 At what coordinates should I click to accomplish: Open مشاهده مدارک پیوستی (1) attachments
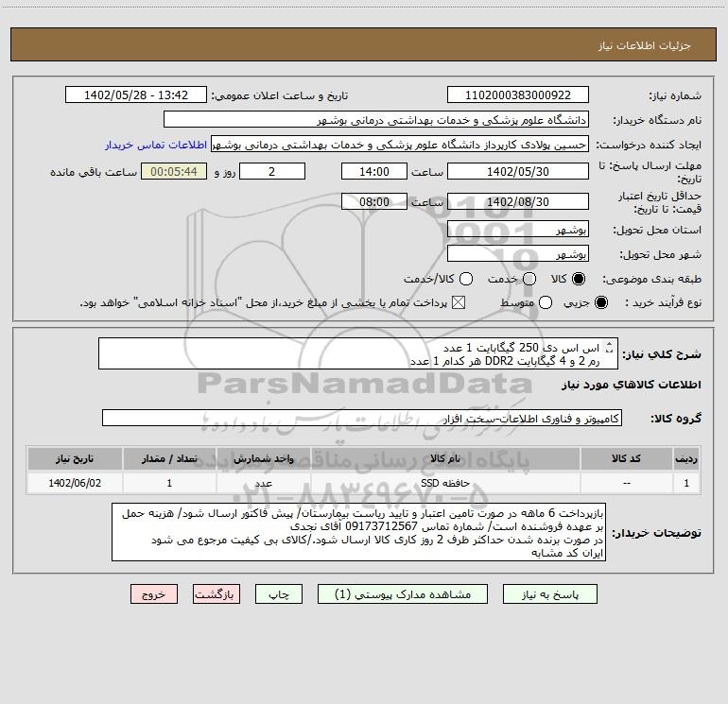pos(403,594)
